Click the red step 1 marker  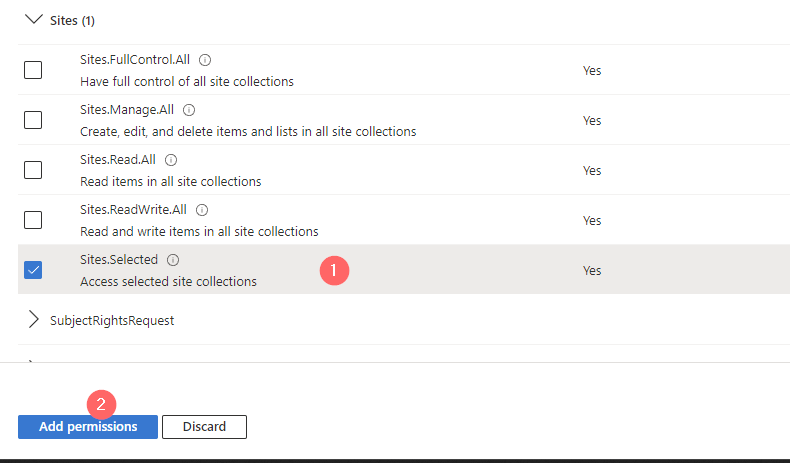tap(334, 270)
